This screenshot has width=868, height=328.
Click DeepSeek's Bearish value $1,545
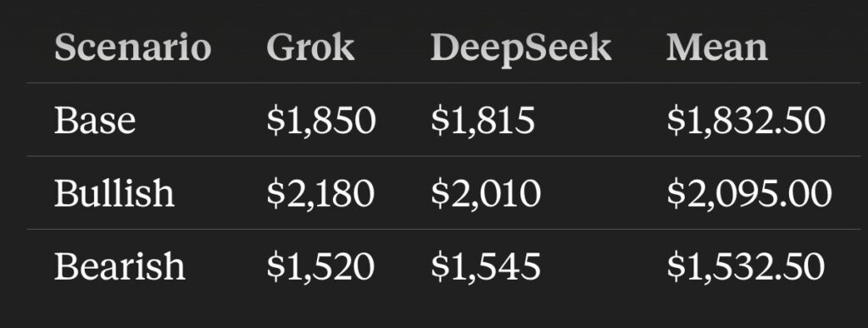(486, 267)
